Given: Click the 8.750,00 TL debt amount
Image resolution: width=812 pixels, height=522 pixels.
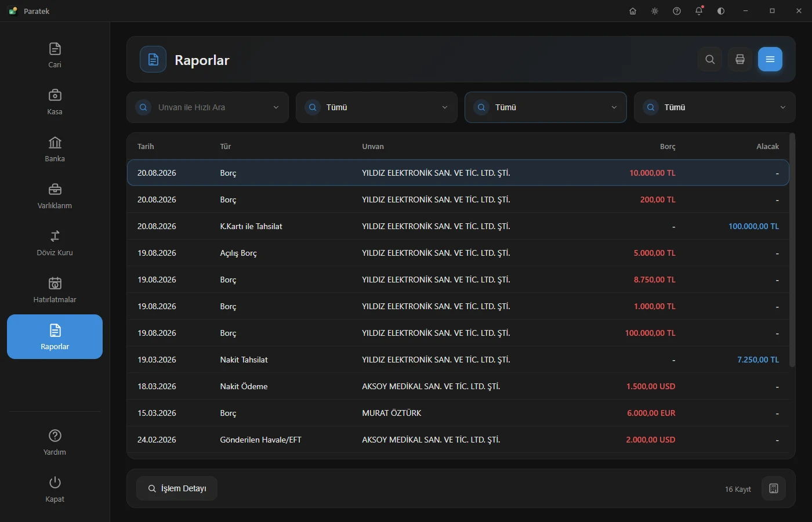Looking at the screenshot, I should [x=654, y=280].
